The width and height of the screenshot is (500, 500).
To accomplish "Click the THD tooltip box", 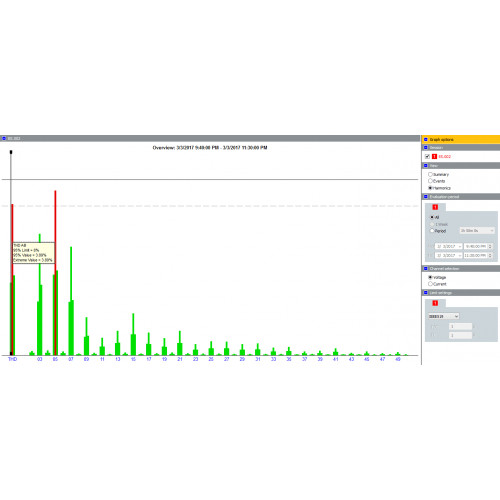I will click(33, 253).
